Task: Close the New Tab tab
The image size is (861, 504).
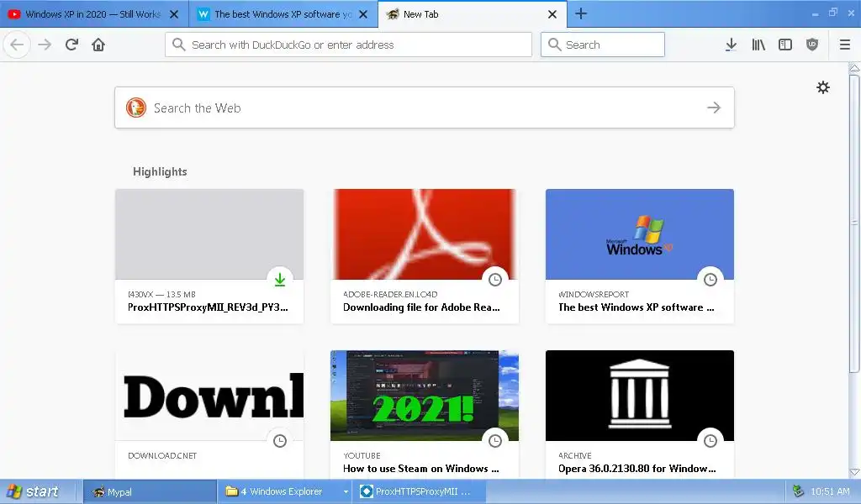Action: tap(552, 14)
